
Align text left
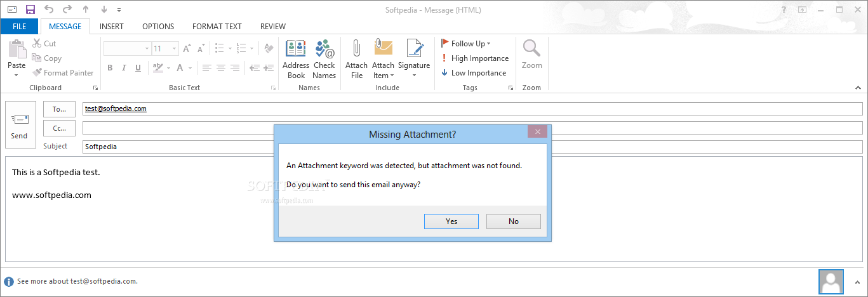click(x=206, y=68)
